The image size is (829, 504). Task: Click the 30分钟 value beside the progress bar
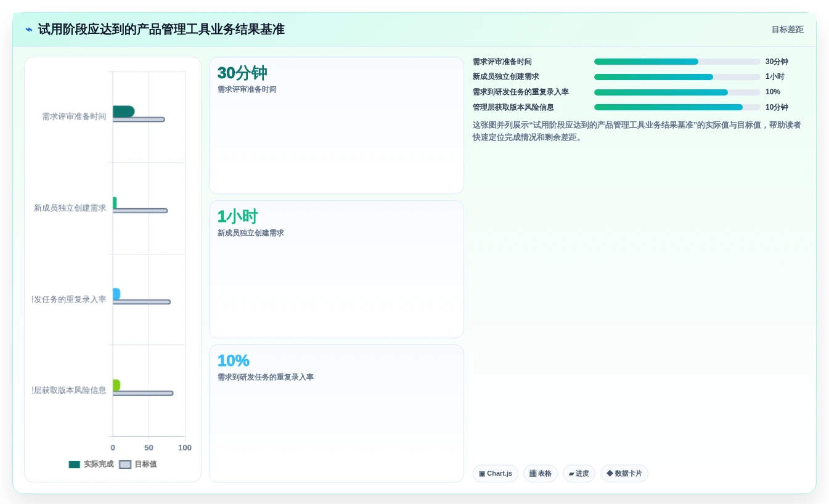tap(777, 62)
